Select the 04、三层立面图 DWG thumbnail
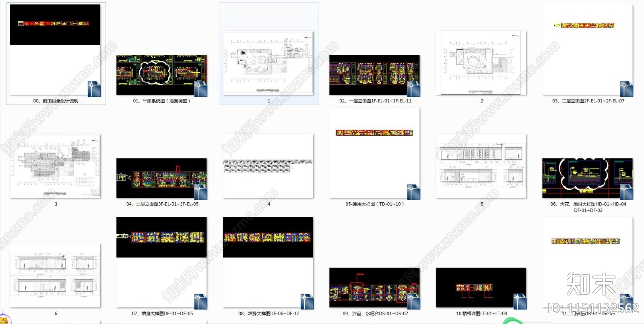 click(x=161, y=178)
